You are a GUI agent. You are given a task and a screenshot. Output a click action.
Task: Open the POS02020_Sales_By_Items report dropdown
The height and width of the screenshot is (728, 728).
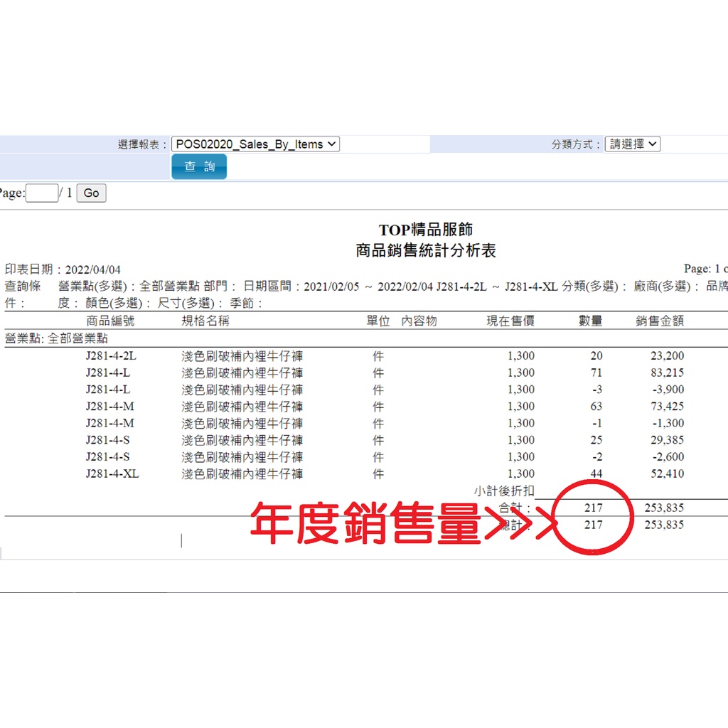[x=255, y=144]
